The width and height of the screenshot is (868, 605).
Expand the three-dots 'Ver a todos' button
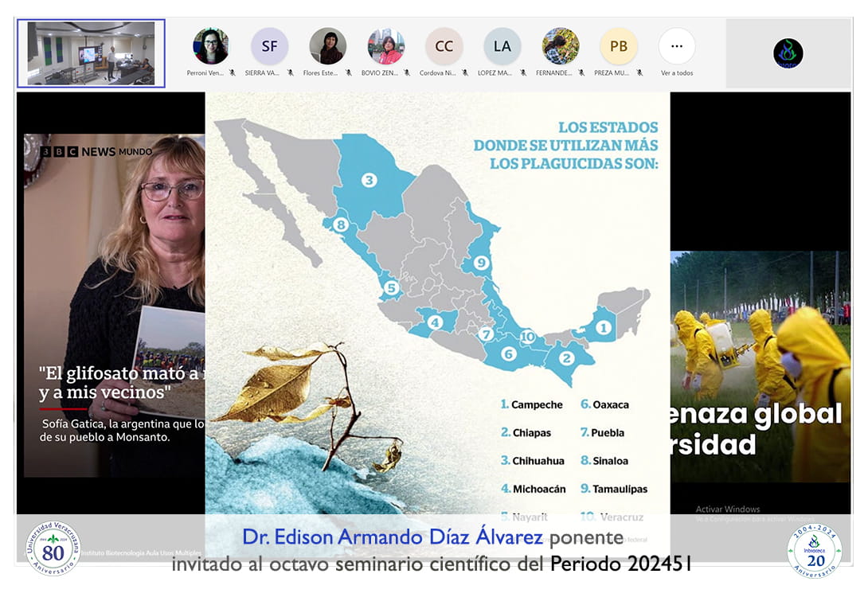coord(676,46)
